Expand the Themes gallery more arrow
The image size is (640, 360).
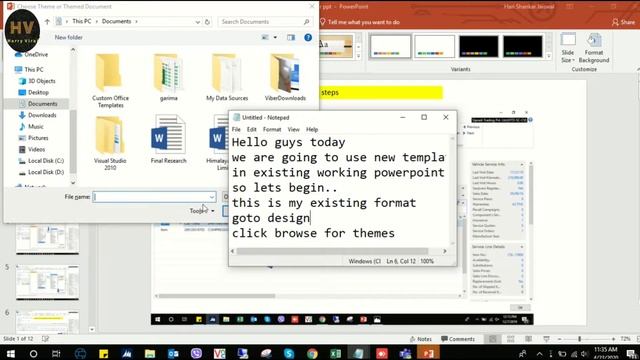pyautogui.click(x=358, y=56)
